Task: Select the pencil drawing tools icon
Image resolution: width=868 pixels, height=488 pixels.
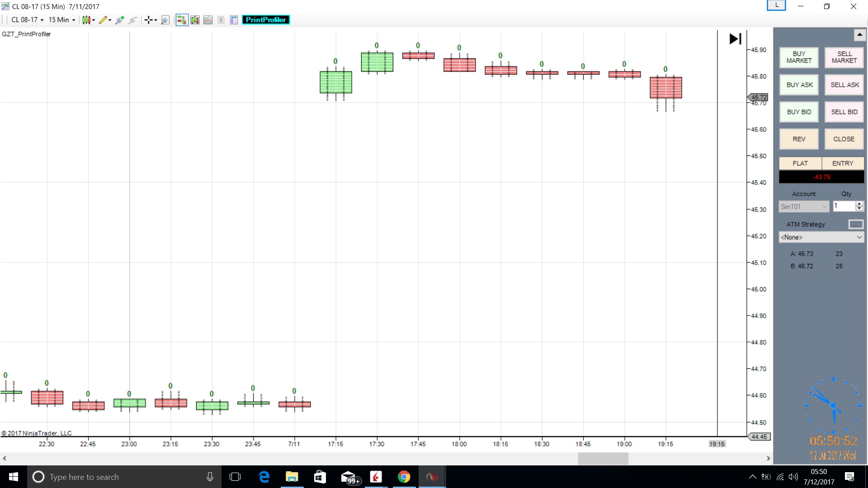Action: click(x=103, y=20)
